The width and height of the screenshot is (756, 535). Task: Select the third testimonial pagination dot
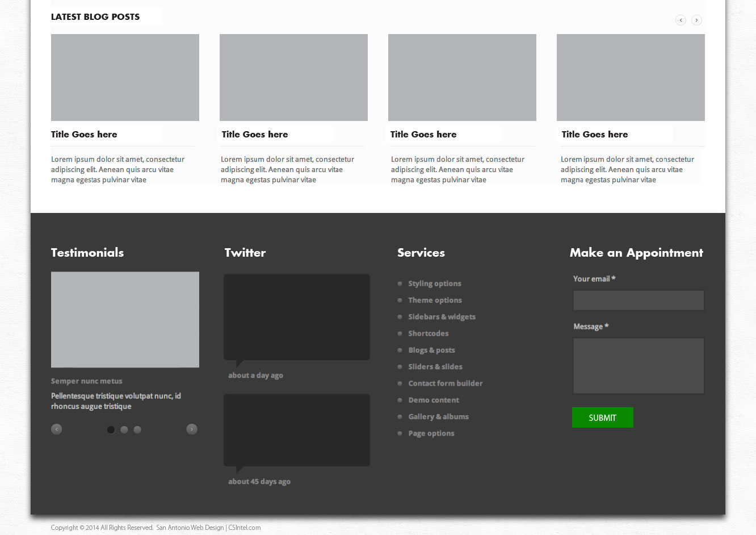pos(137,430)
